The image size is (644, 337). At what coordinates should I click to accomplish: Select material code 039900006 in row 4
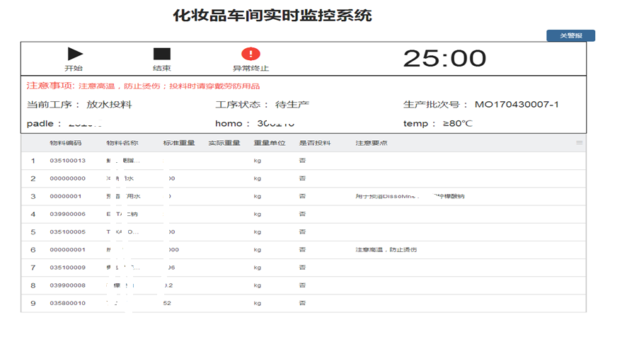point(67,214)
